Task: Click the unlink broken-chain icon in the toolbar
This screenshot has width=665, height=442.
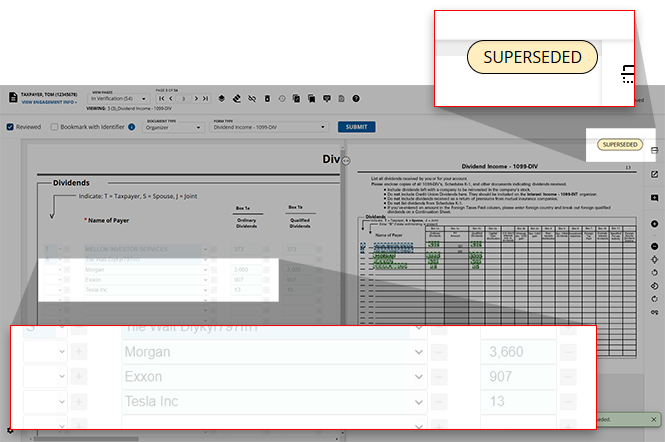Action: point(252,98)
